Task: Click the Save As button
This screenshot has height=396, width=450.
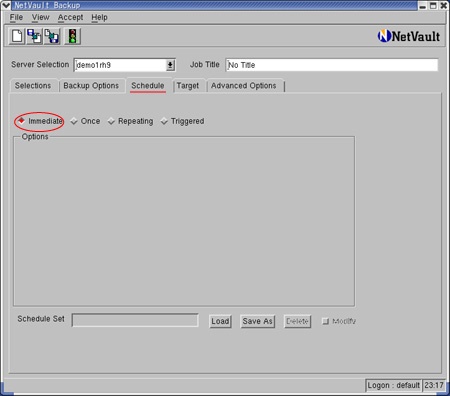Action: tap(258, 321)
